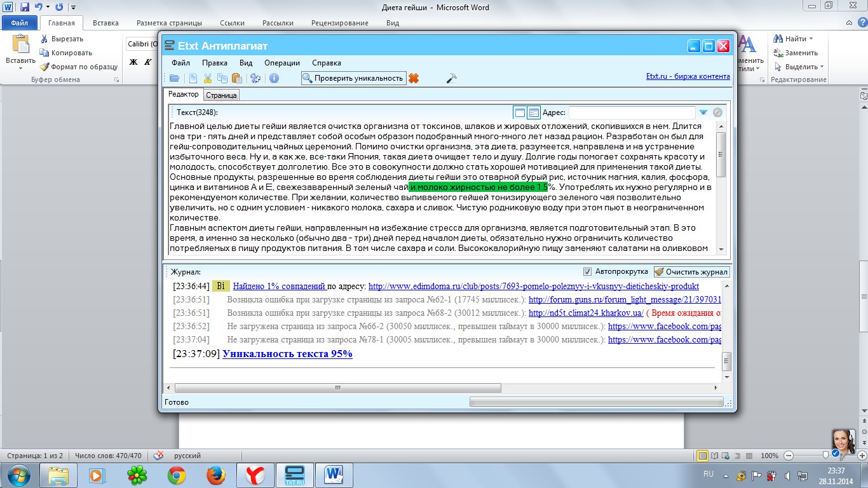
Task: Open Справка menu in Etxt
Action: coord(327,63)
